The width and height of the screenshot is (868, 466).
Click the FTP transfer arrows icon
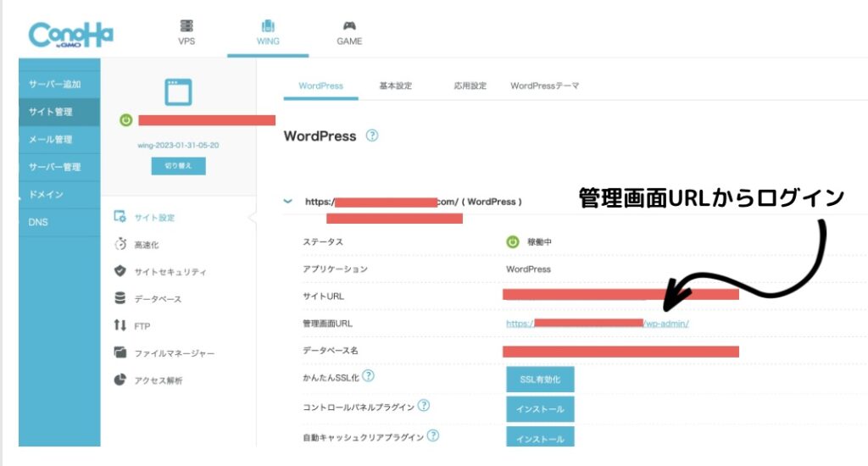(x=120, y=325)
